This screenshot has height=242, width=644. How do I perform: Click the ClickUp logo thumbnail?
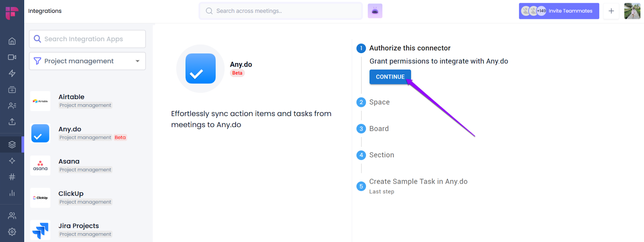click(40, 198)
